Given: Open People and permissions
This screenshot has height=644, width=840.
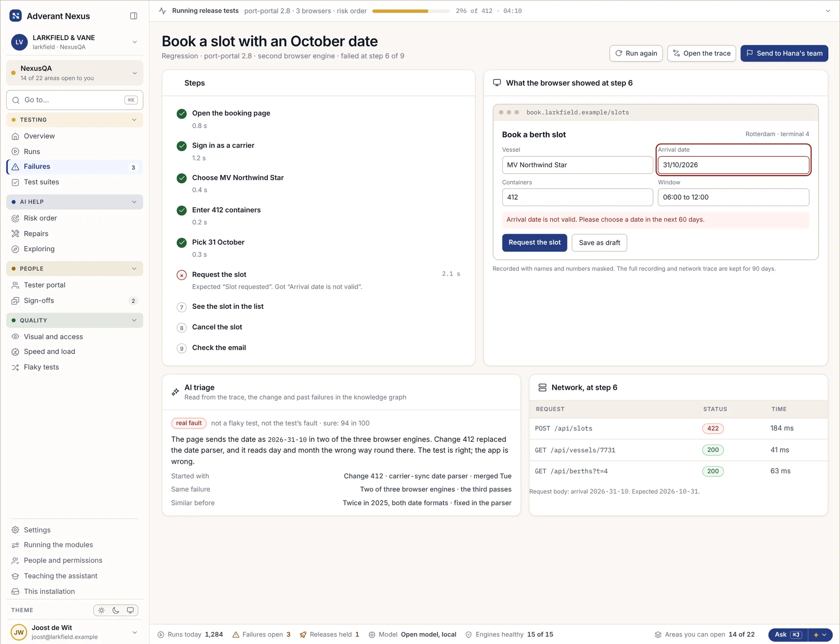Looking at the screenshot, I should (75, 561).
